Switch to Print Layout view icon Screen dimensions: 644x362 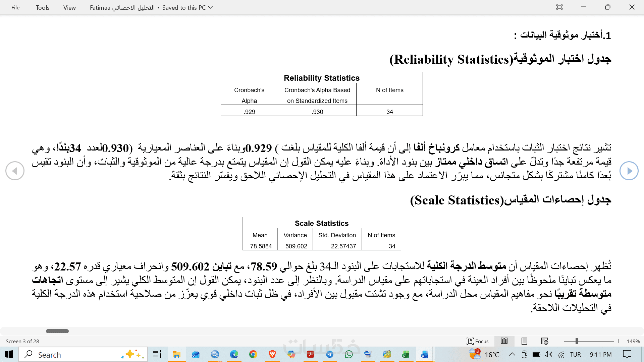click(524, 341)
